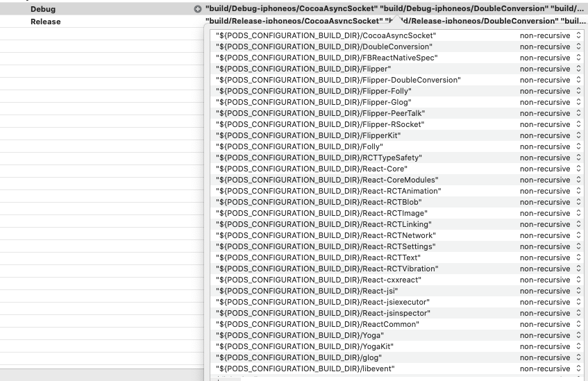The height and width of the screenshot is (381, 588).
Task: Select the Debug configuration row
Action: pyautogui.click(x=294, y=9)
